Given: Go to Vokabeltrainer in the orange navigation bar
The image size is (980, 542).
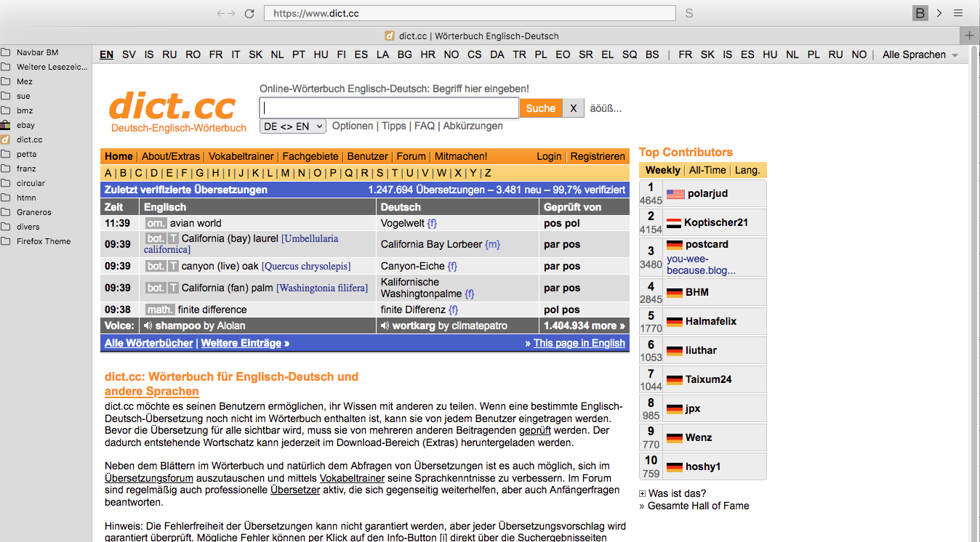Looking at the screenshot, I should [x=241, y=156].
